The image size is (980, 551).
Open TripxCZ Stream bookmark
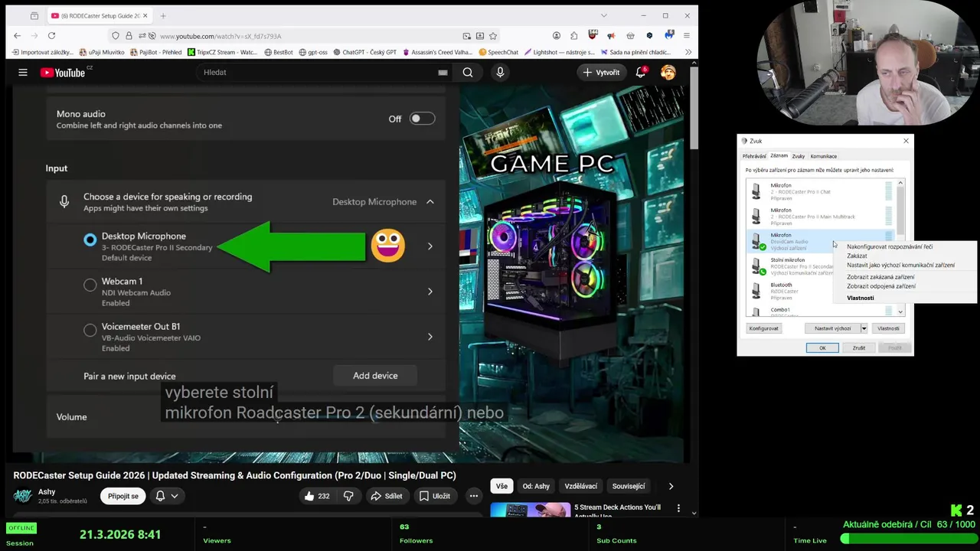223,52
